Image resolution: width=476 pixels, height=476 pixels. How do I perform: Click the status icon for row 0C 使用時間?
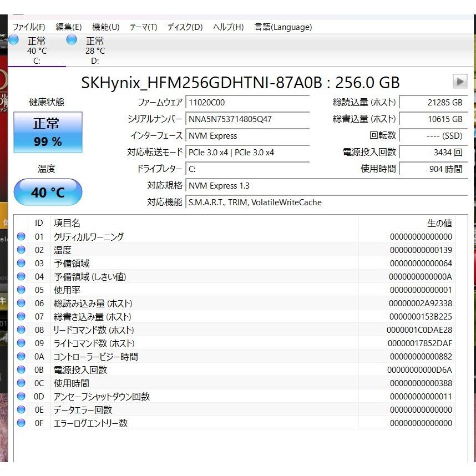pos(21,383)
